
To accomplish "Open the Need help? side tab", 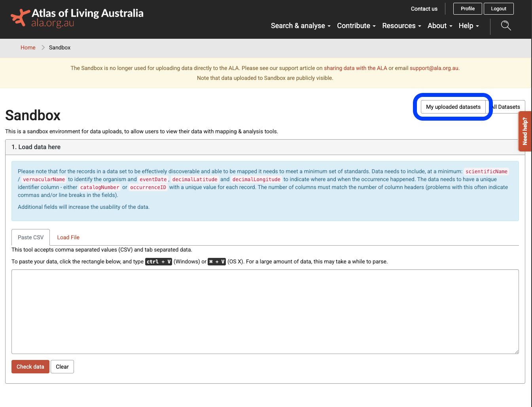I will tap(525, 131).
